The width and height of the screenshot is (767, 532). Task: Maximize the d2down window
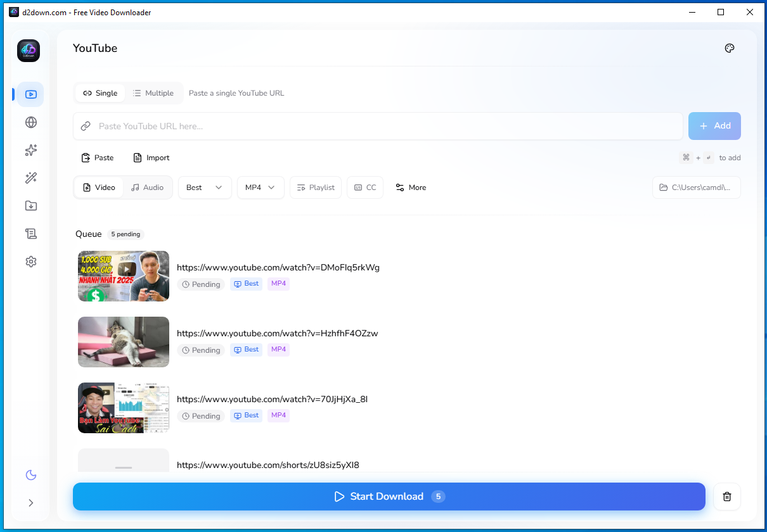click(x=721, y=12)
